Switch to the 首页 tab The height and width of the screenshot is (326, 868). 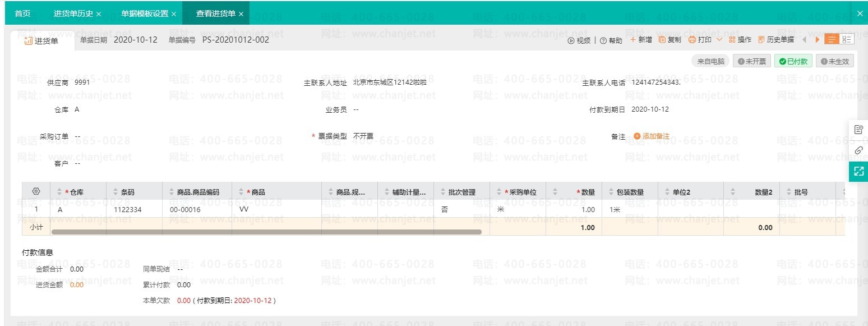tap(22, 13)
